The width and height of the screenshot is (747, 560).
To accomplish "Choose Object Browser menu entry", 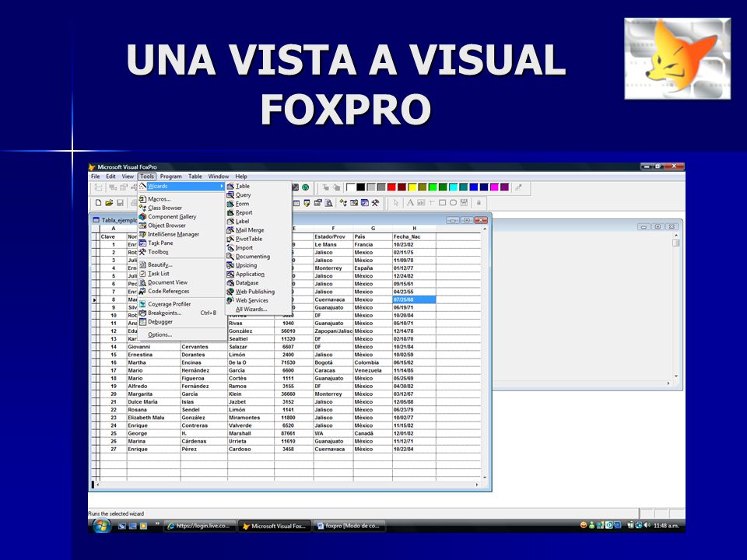I will coord(182,226).
